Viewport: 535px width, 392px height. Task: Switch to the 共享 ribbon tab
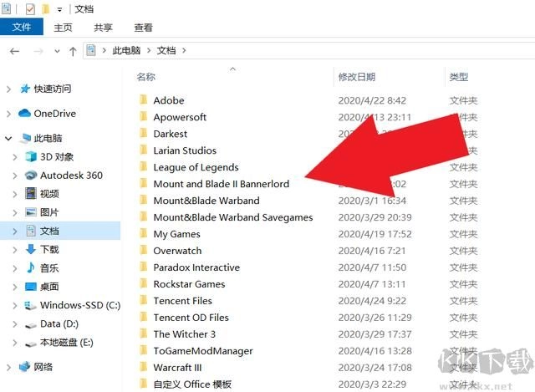pos(104,27)
